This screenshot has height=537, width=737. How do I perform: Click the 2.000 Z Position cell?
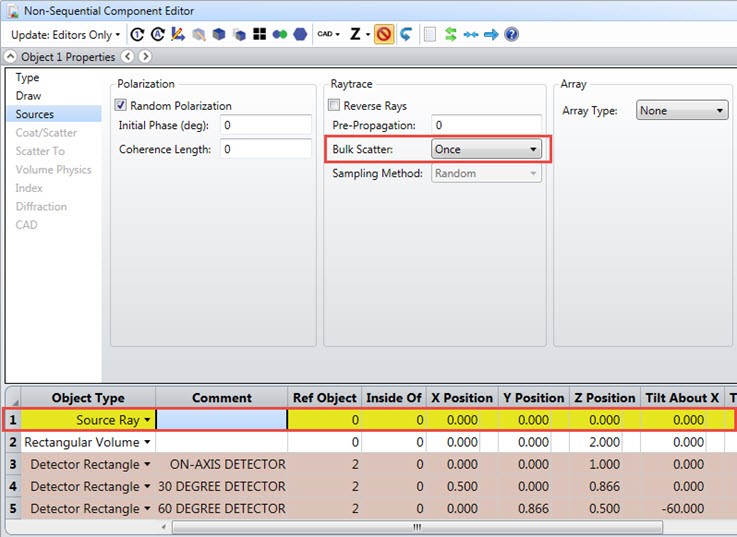pyautogui.click(x=604, y=442)
